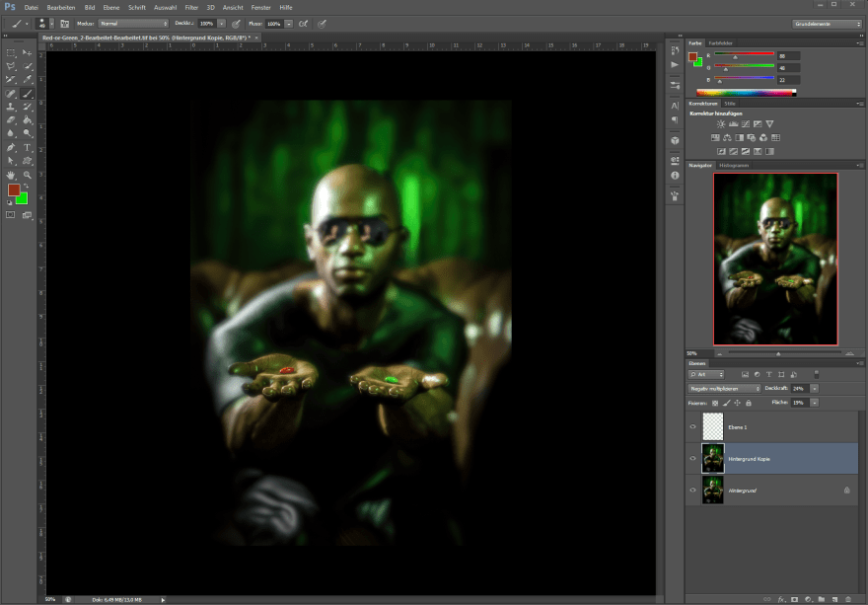Toggle Quick Mask mode

coord(11,215)
